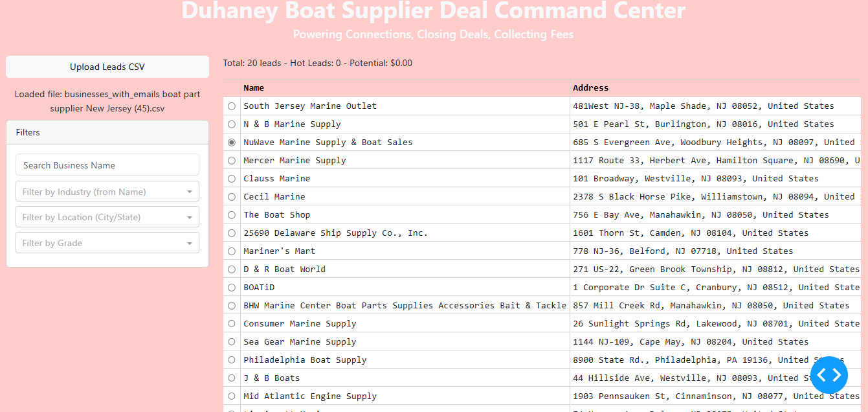Image resolution: width=868 pixels, height=412 pixels.
Task: Click the Philadelphia Boat Supply name cell
Action: point(305,360)
